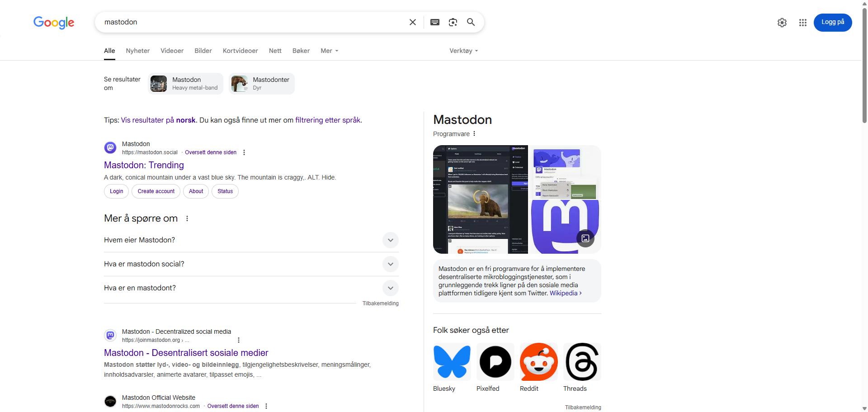Choose the Mastodonter Dyr chip

coord(262,84)
